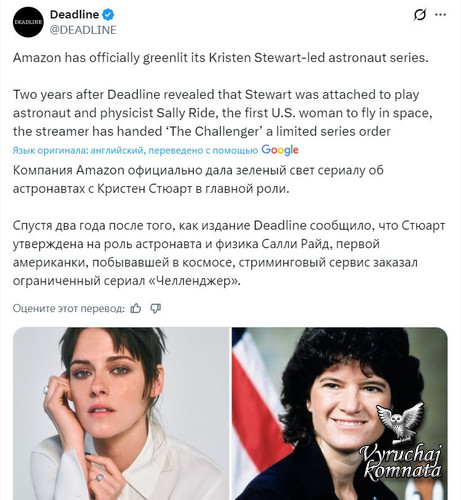
Task: Click the Vyruchaj komnata owl watermark
Action: [x=400, y=423]
